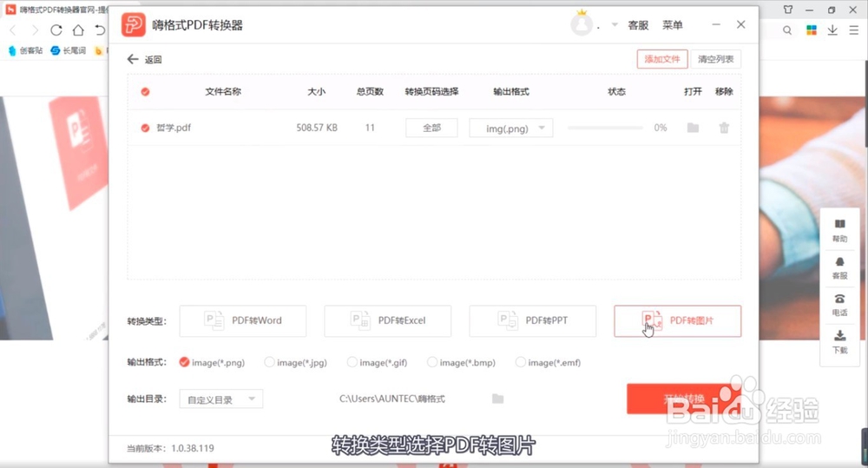Open the 菜单 menu
This screenshot has width=868, height=468.
pyautogui.click(x=672, y=25)
